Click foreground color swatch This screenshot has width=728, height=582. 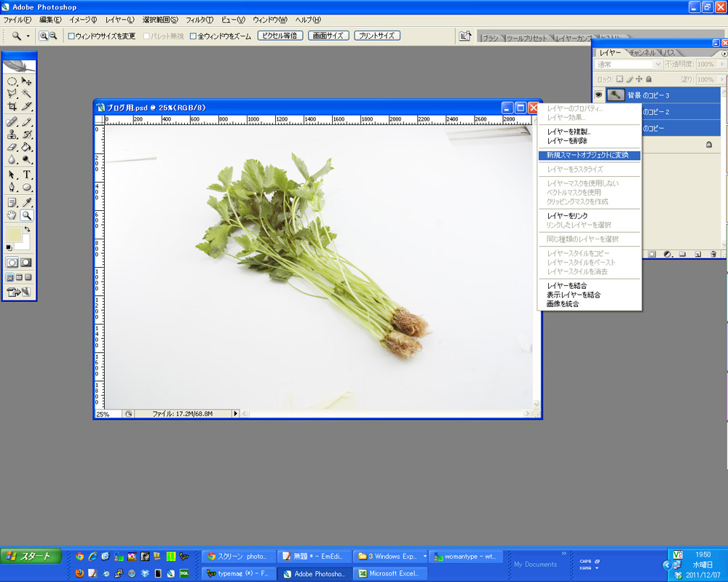(15, 235)
